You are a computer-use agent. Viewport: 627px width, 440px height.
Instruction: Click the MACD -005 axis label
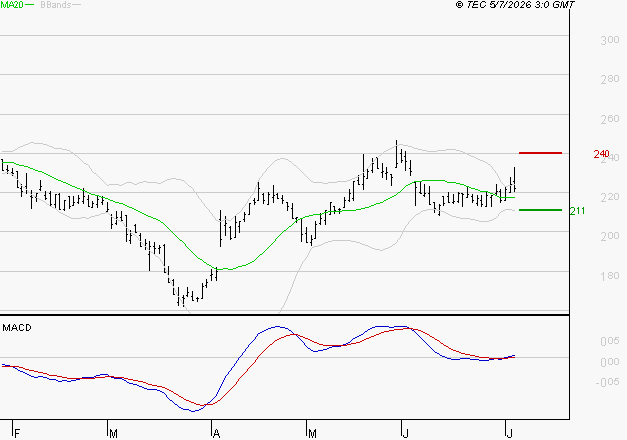point(608,382)
